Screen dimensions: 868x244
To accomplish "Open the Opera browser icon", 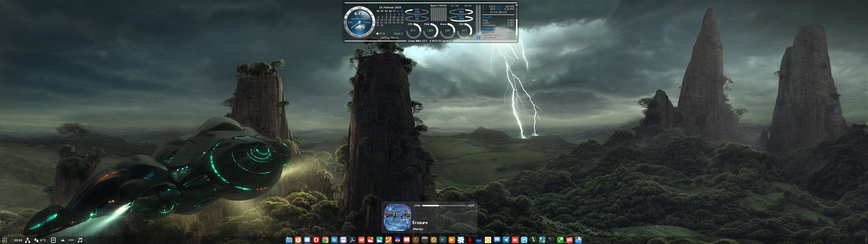I will pos(316,240).
